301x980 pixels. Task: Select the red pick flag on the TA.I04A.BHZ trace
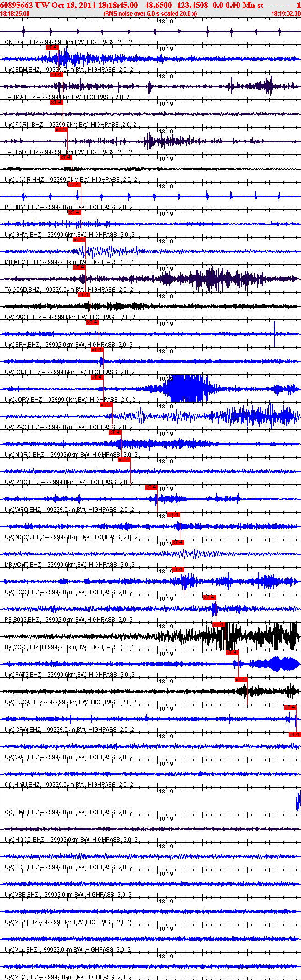pos(56,74)
